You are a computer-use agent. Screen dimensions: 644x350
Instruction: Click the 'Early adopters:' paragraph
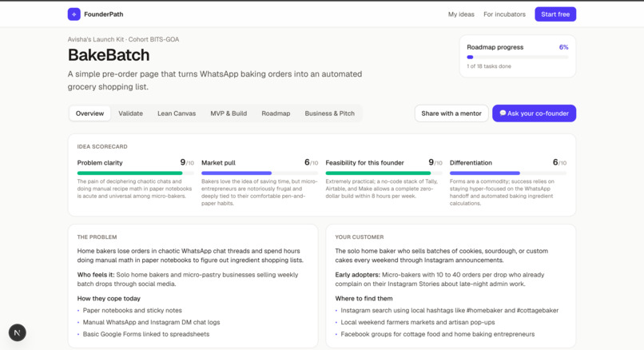[x=439, y=280]
